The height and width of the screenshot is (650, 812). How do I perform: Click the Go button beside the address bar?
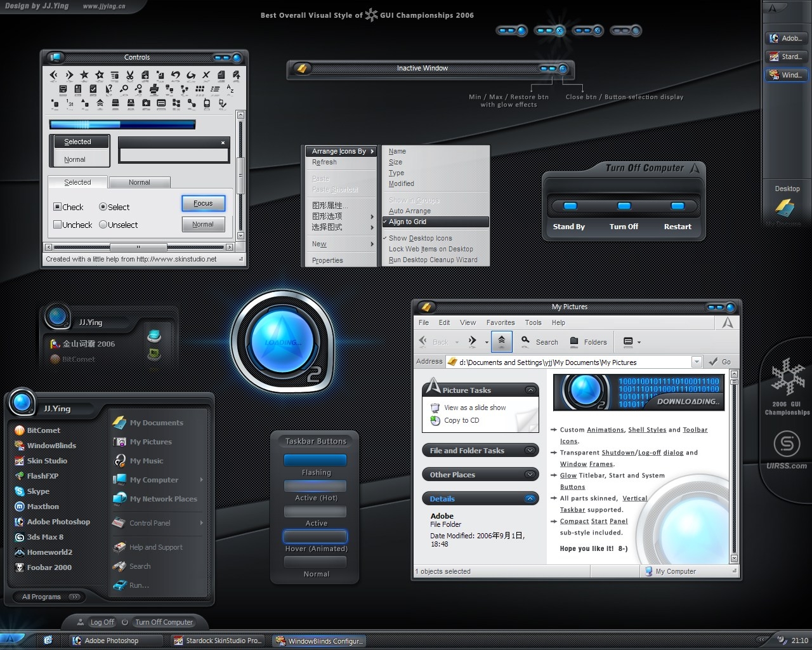(721, 362)
